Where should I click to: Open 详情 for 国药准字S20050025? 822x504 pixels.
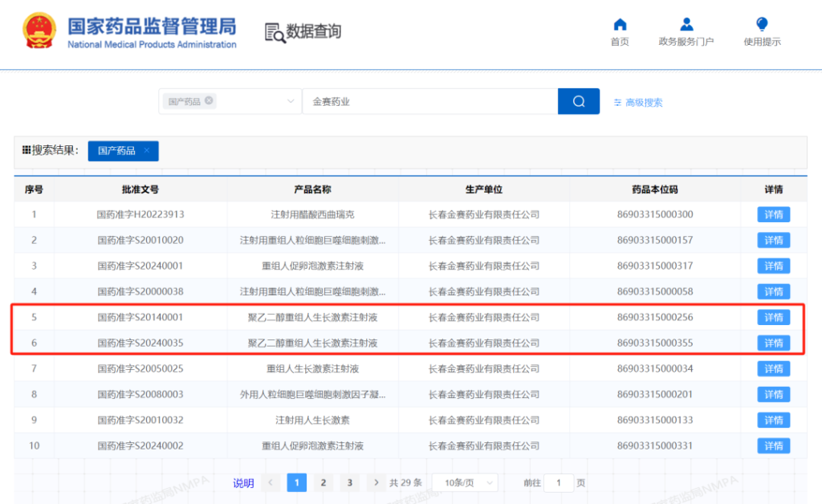pos(773,368)
